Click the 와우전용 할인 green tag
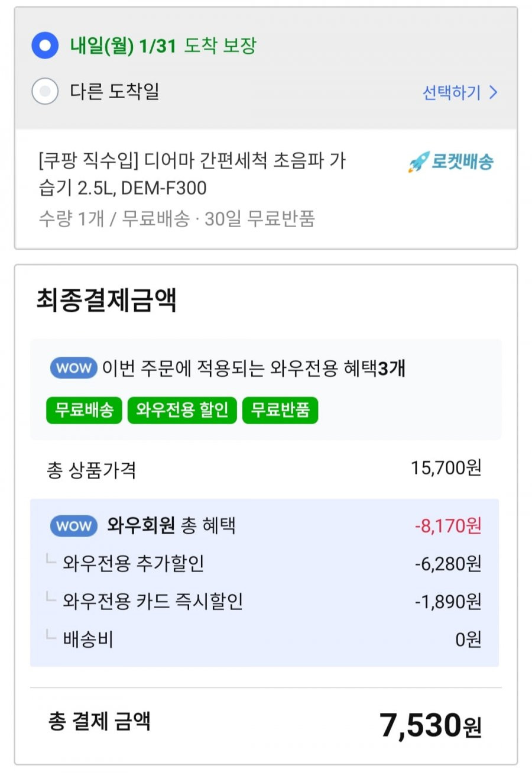This screenshot has height=775, width=532. (x=182, y=411)
